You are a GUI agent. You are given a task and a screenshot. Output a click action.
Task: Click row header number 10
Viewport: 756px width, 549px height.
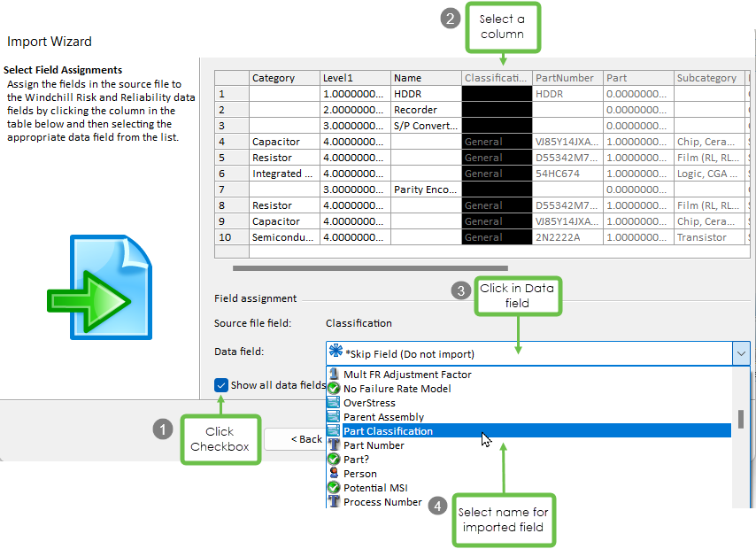point(232,237)
